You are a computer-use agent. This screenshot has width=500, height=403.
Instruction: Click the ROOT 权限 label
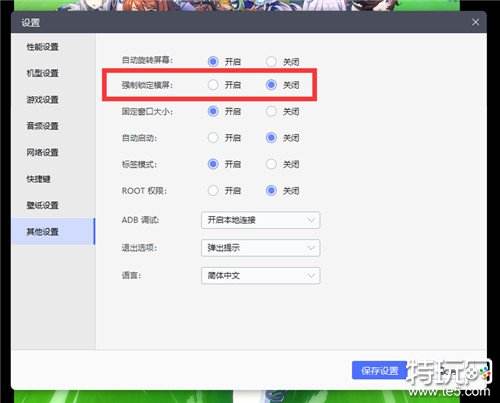click(144, 191)
